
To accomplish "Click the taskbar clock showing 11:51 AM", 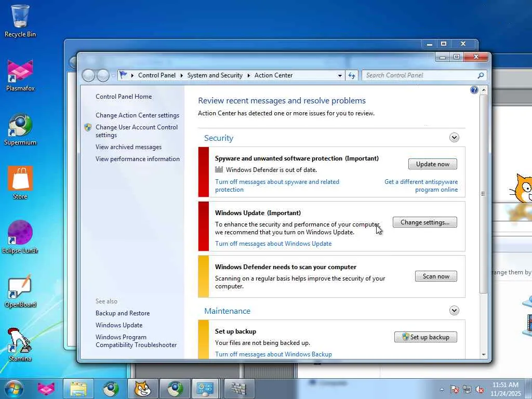I will 505,389.
